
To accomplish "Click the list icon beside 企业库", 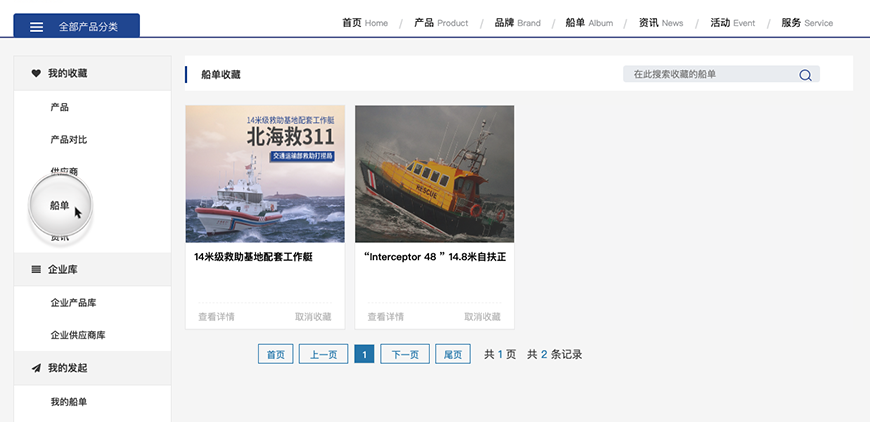I will [36, 269].
